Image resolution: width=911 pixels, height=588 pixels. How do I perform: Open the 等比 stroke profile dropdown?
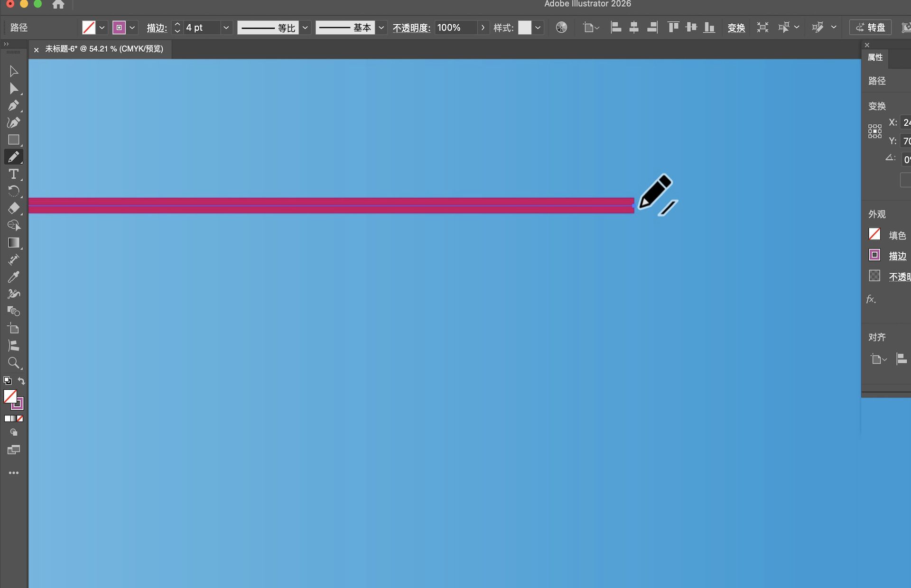305,27
